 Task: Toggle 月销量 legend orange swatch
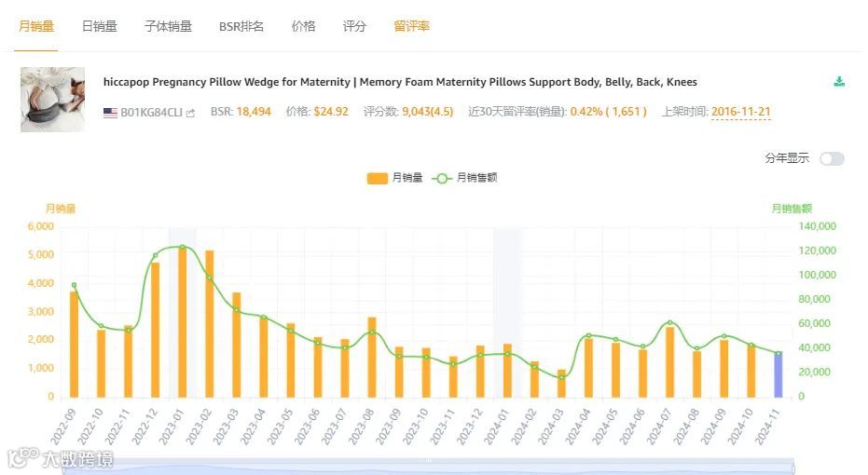click(377, 178)
